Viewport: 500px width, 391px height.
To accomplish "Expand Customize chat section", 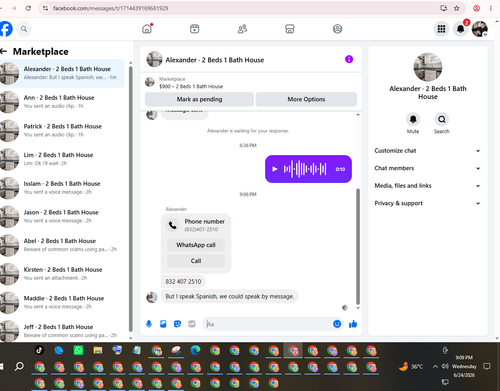I will (x=428, y=151).
